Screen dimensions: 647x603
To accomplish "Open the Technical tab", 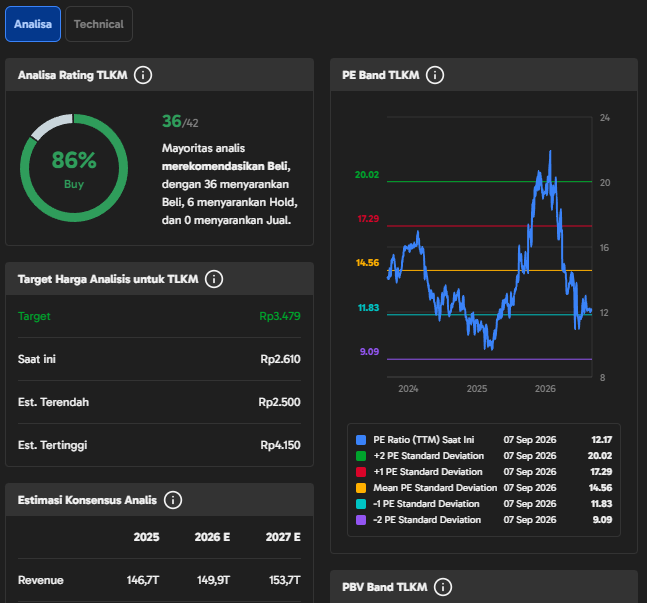I will click(x=99, y=24).
